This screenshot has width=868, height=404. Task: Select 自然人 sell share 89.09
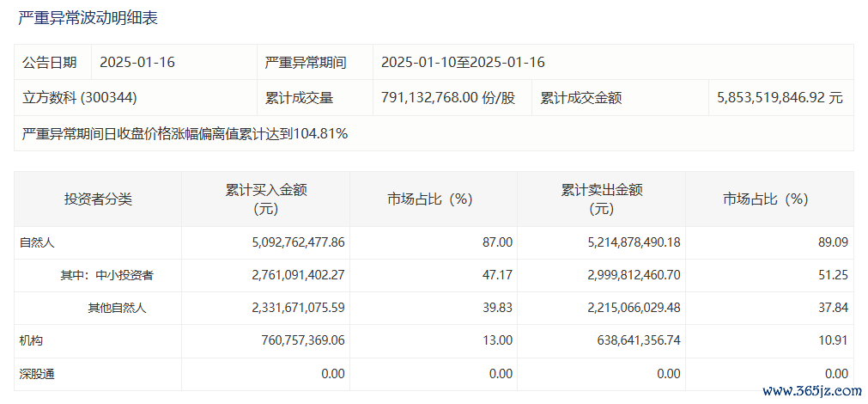[x=833, y=242]
